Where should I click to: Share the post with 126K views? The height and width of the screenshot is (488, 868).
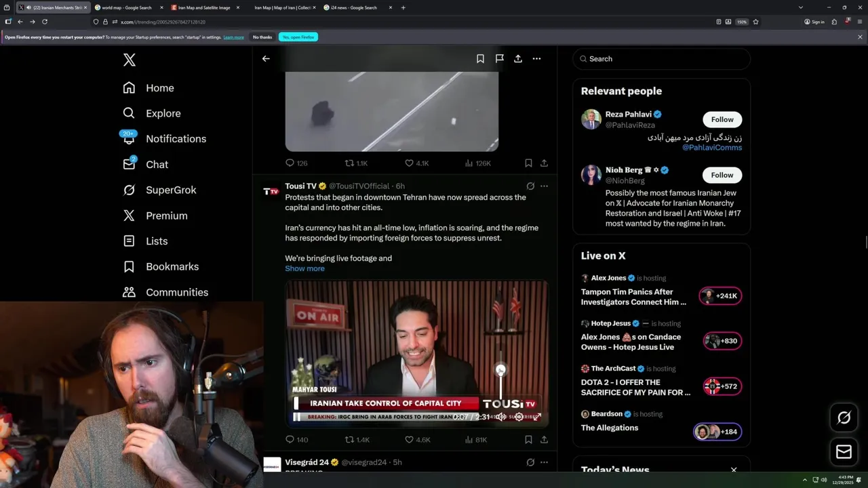click(x=544, y=163)
